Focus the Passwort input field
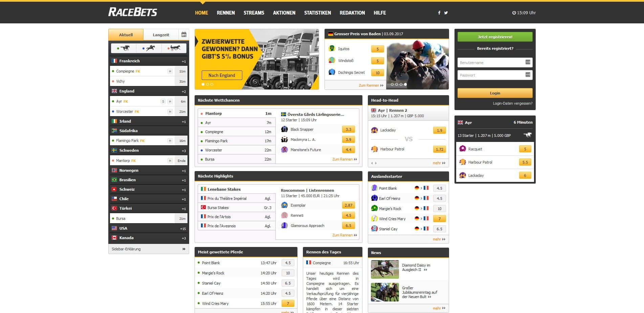This screenshot has height=313, width=644. [495, 75]
